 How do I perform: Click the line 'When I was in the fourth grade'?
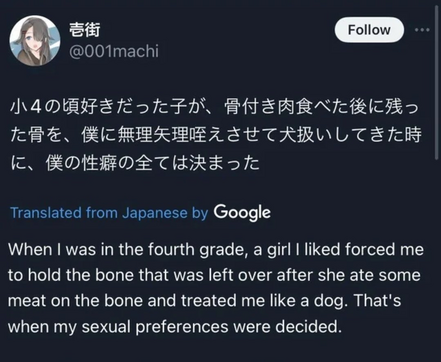pos(216,250)
